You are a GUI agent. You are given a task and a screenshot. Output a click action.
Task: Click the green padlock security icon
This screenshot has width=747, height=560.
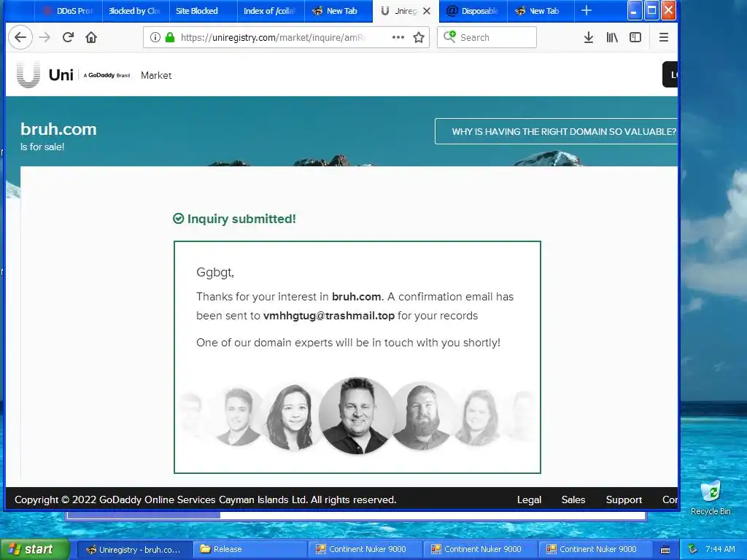pos(169,37)
